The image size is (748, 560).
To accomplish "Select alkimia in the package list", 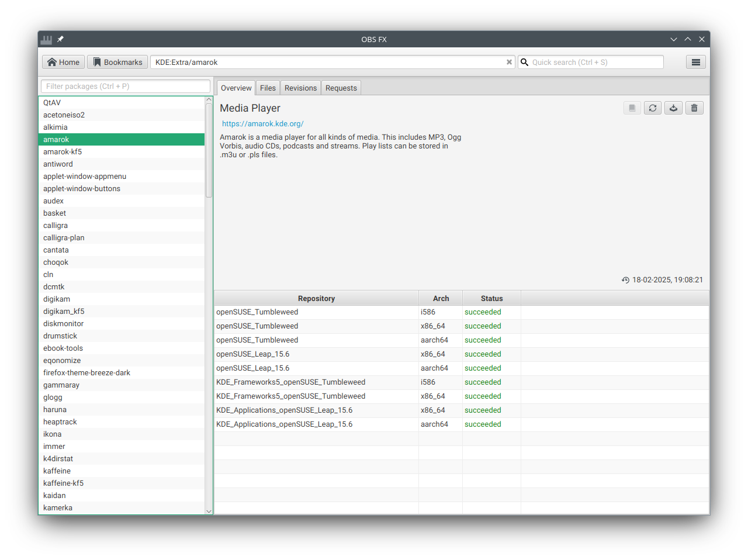I will (122, 127).
